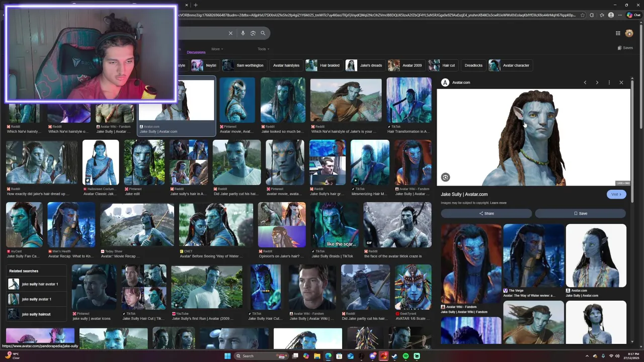
Task: Open the browser profile icon in toolbar
Action: (x=611, y=15)
